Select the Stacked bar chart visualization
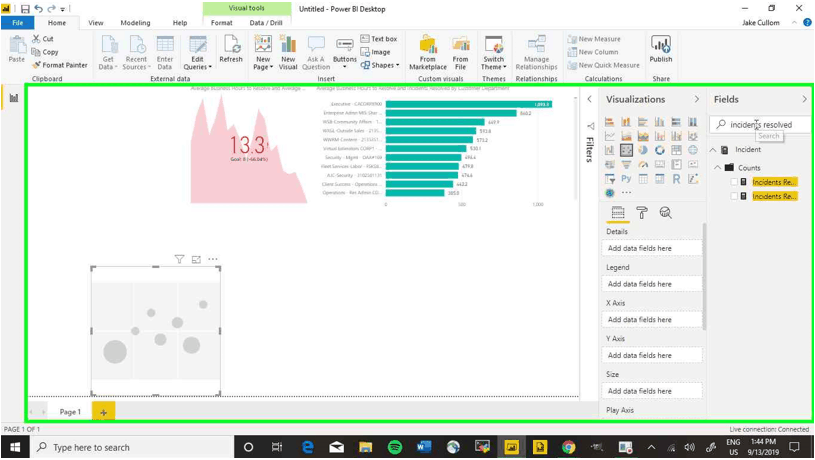The width and height of the screenshot is (815, 460). [610, 122]
